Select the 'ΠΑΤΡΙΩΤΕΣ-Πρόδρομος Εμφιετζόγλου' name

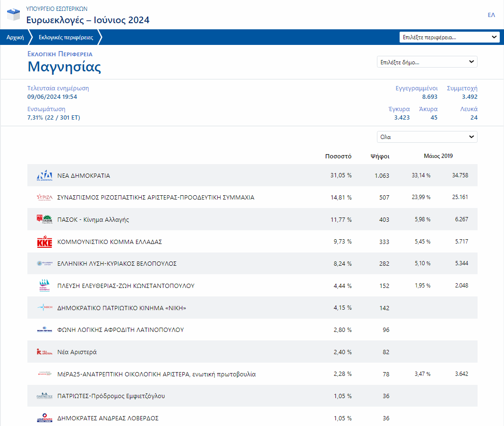pos(111,396)
